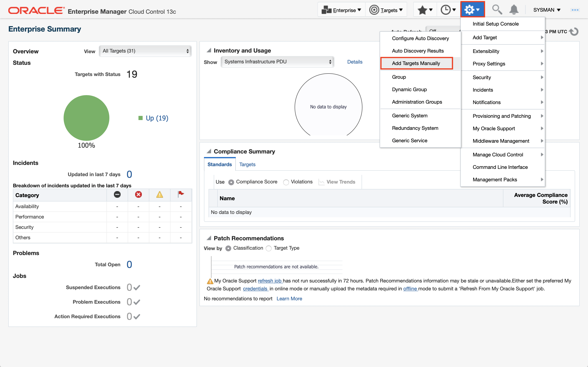Viewport: 588px width, 367px height.
Task: Click the warning icon near My Oracle Support message
Action: [x=210, y=281]
